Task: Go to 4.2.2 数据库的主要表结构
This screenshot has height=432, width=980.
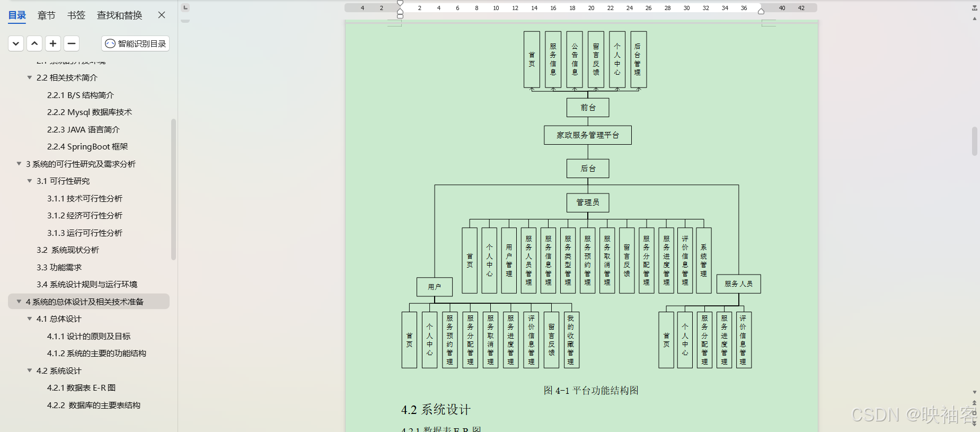Action: point(94,405)
